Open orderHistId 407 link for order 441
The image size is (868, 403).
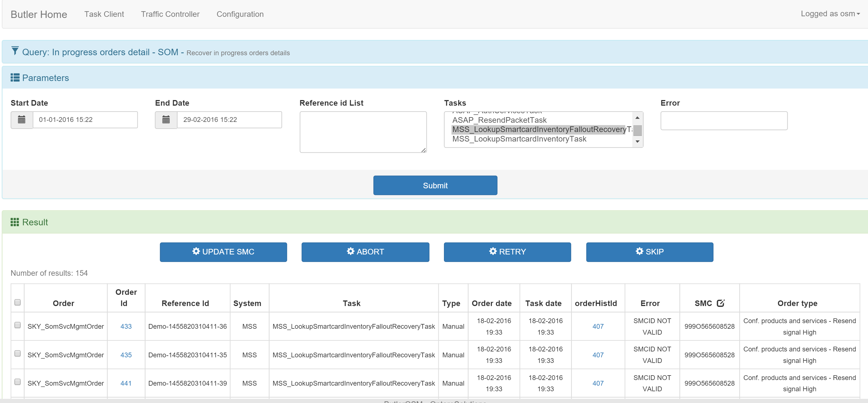[598, 383]
